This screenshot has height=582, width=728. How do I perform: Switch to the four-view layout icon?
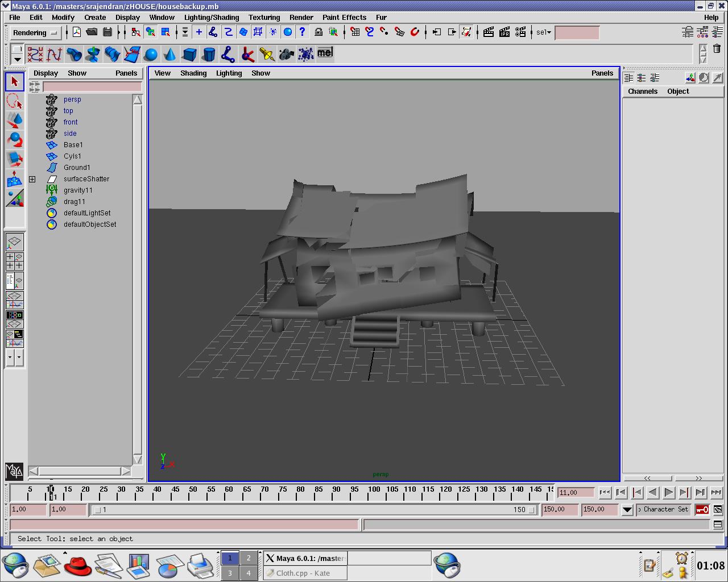14,261
